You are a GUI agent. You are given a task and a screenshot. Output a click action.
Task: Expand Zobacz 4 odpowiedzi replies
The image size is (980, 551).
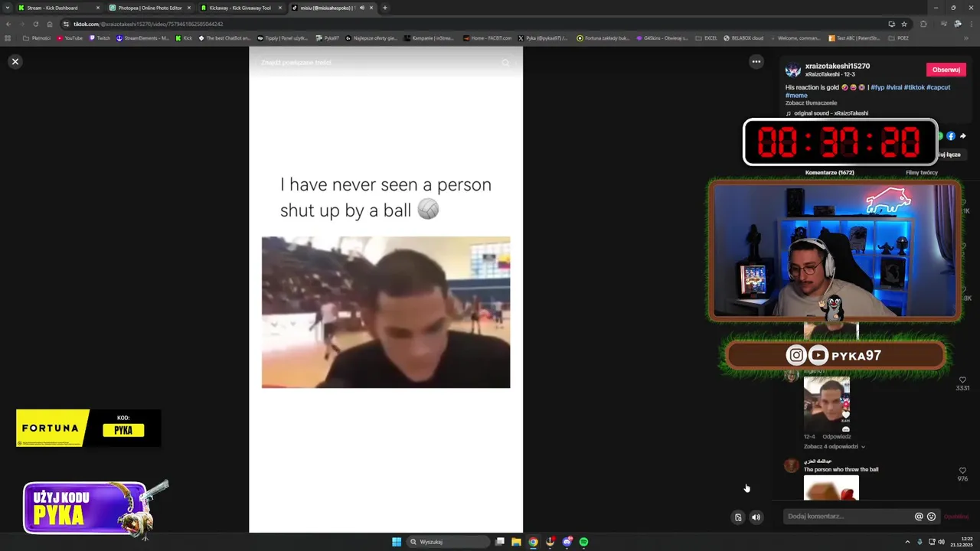(x=835, y=447)
